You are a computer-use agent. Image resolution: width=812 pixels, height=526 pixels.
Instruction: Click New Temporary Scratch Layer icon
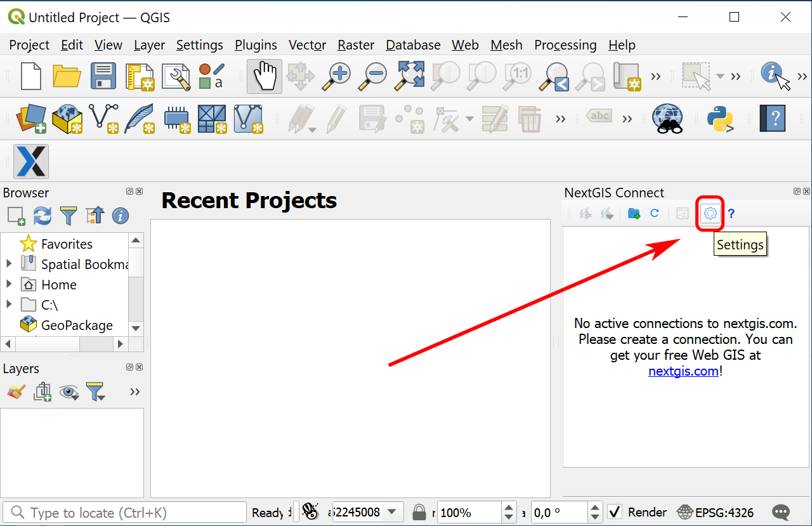point(177,119)
